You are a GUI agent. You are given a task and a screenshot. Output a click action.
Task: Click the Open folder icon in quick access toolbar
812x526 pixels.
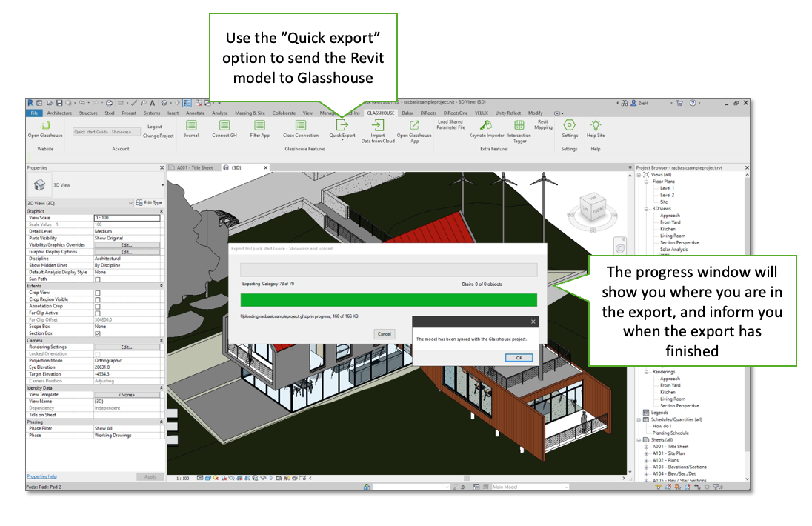[50, 103]
